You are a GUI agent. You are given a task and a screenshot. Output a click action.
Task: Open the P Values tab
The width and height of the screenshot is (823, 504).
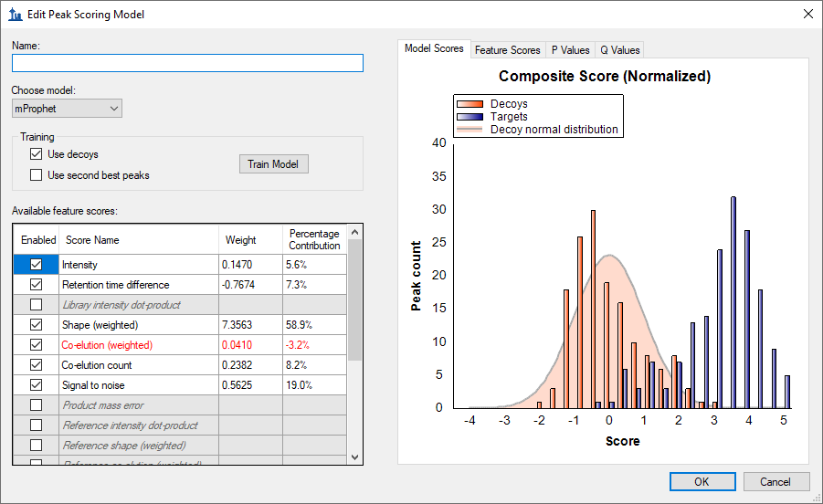570,50
